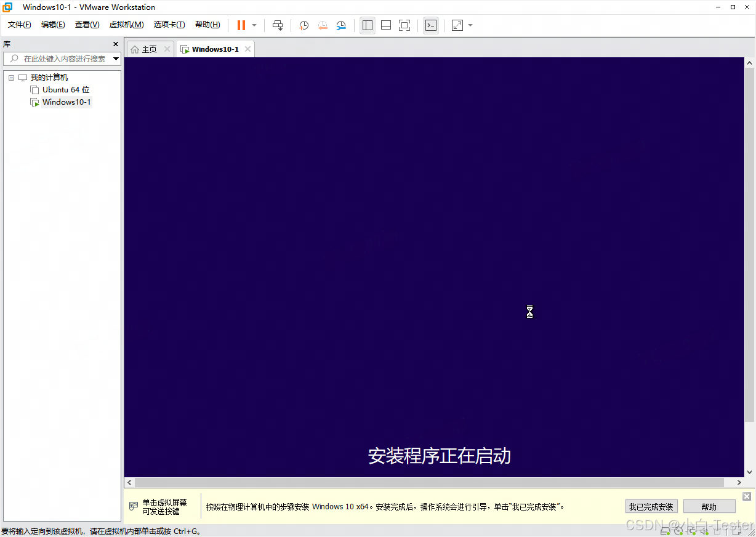Click the CD/DVD drive status bar icon
Viewport: 756px width, 537px height.
pyautogui.click(x=678, y=531)
